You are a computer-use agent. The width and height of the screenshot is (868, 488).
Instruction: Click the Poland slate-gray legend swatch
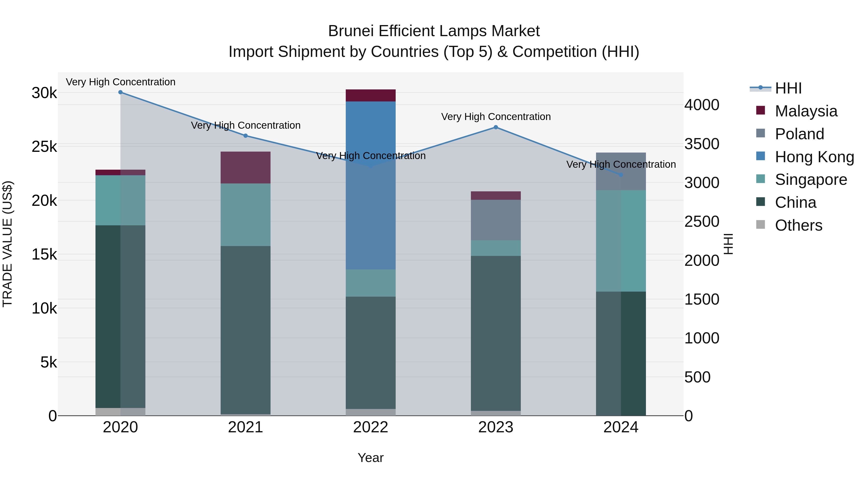click(x=760, y=133)
